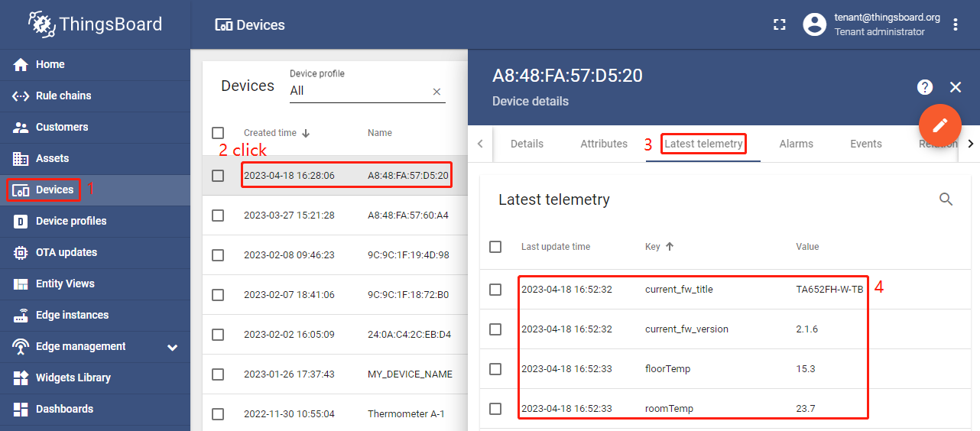The height and width of the screenshot is (431, 980).
Task: Click the Rule chains icon
Action: tap(21, 96)
